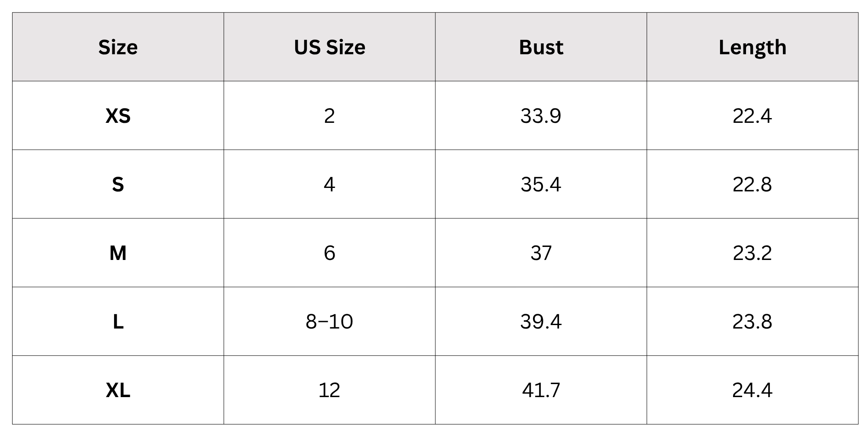Select the Bust column header

541,47
